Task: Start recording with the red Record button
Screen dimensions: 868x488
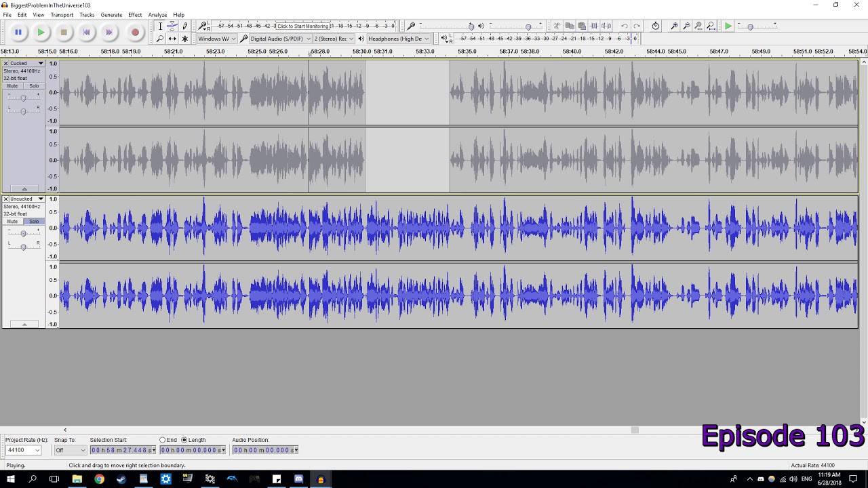Action: tap(135, 32)
